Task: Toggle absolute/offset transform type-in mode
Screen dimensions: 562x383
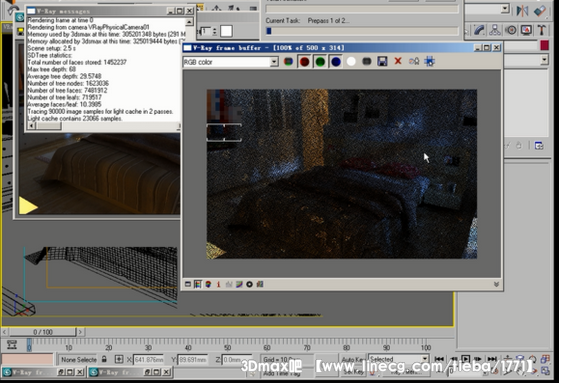Action: click(x=119, y=359)
